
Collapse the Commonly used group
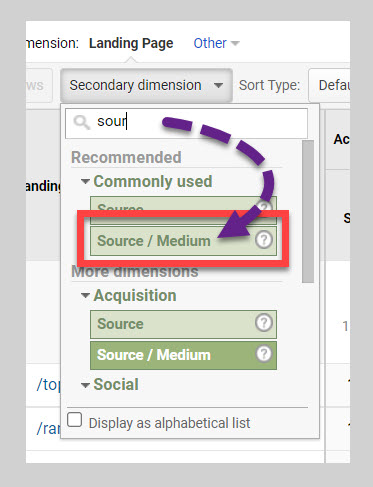85,182
